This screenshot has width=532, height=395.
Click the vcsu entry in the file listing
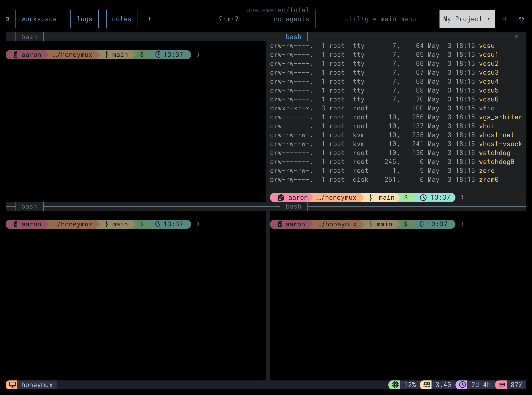coord(487,46)
